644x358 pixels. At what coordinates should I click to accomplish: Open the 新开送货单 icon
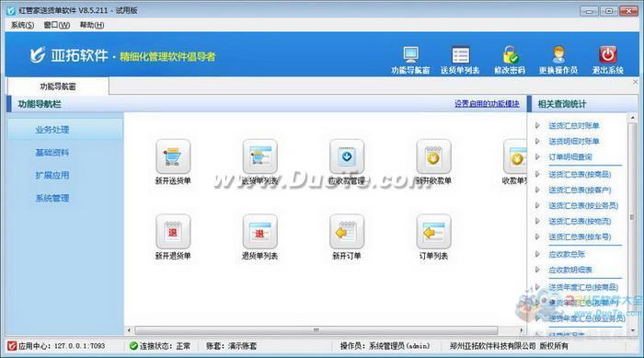click(173, 156)
